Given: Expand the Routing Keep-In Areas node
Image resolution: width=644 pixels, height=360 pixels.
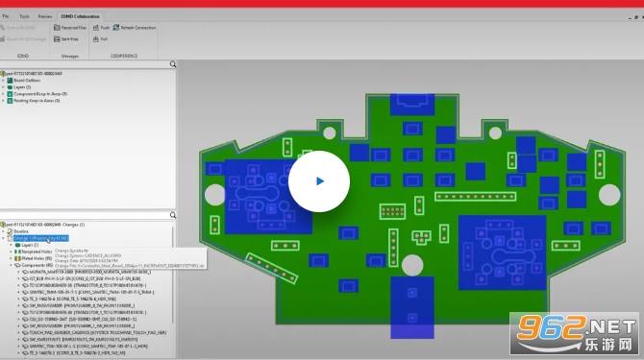Looking at the screenshot, I should pyautogui.click(x=3, y=101).
